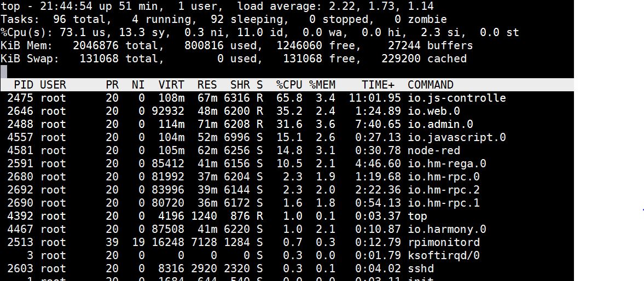Click PID 2646 in the process list
Screen dimensions: 644x281
[21, 111]
